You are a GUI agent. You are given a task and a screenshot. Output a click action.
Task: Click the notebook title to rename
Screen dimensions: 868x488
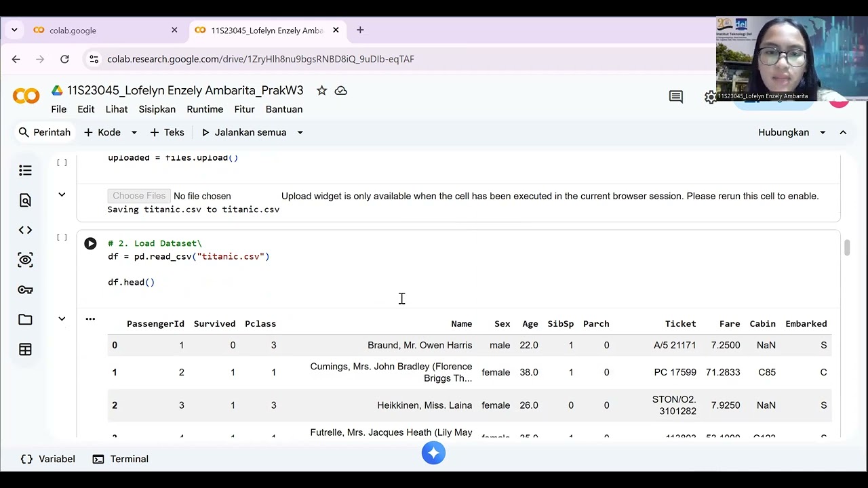pyautogui.click(x=185, y=90)
